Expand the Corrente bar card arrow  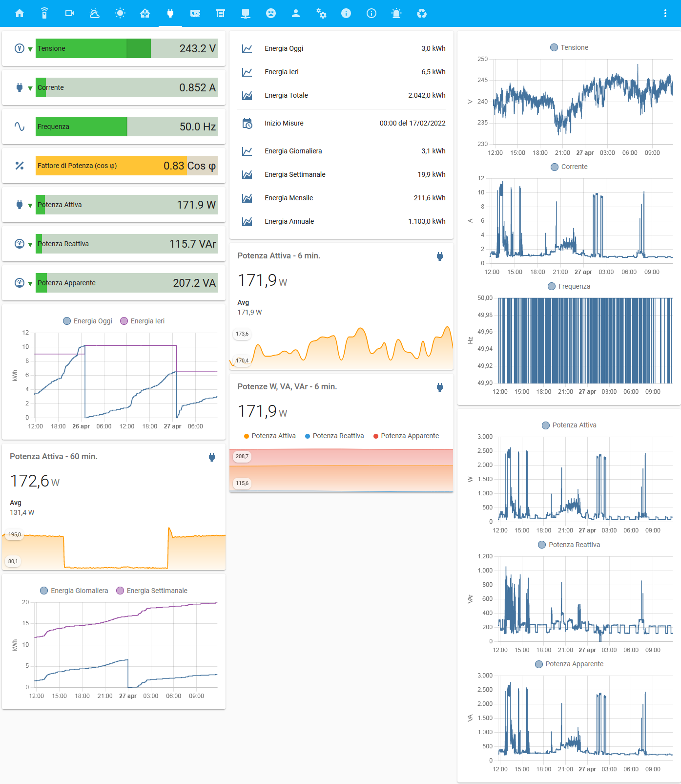click(x=30, y=88)
